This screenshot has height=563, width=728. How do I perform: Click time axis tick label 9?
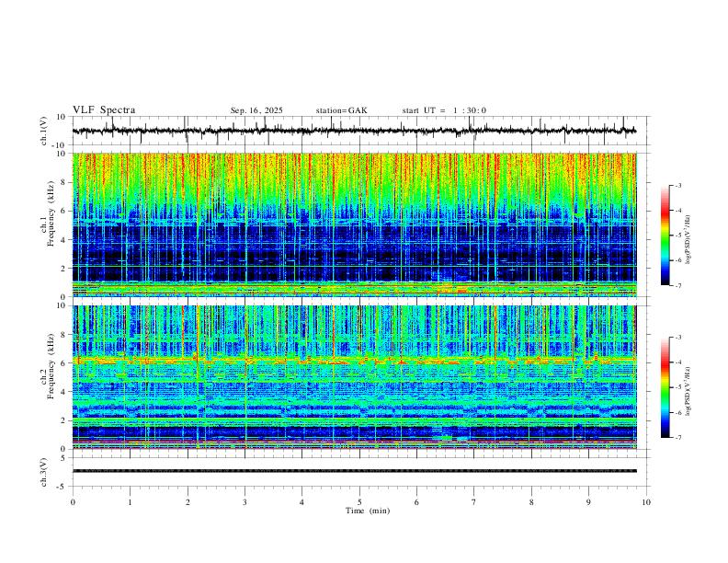click(588, 502)
